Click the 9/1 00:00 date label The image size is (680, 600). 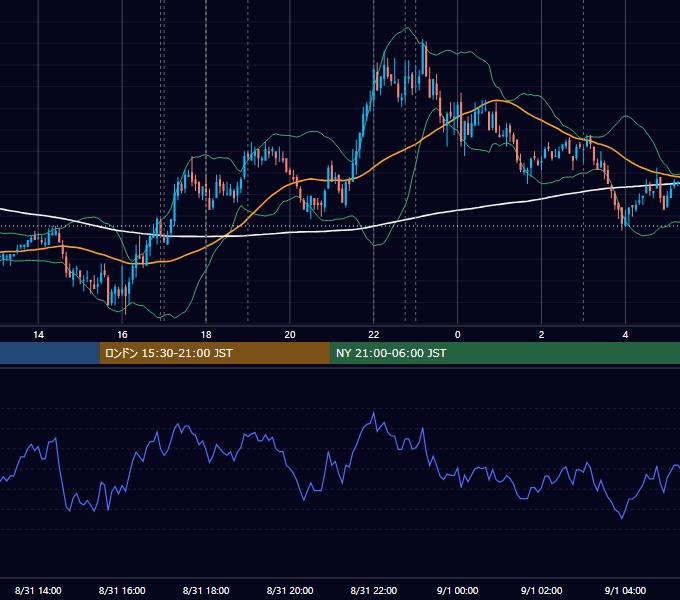point(458,590)
